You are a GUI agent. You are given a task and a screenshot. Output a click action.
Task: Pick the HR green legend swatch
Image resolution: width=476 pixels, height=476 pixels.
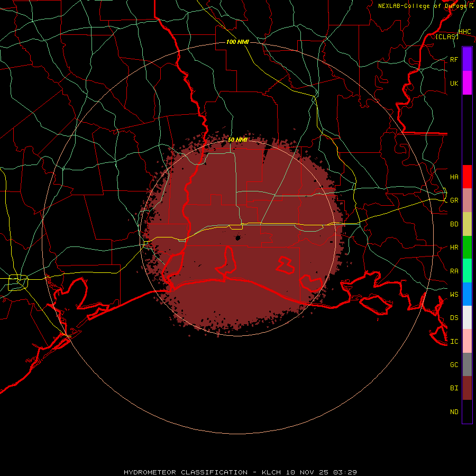[467, 248]
